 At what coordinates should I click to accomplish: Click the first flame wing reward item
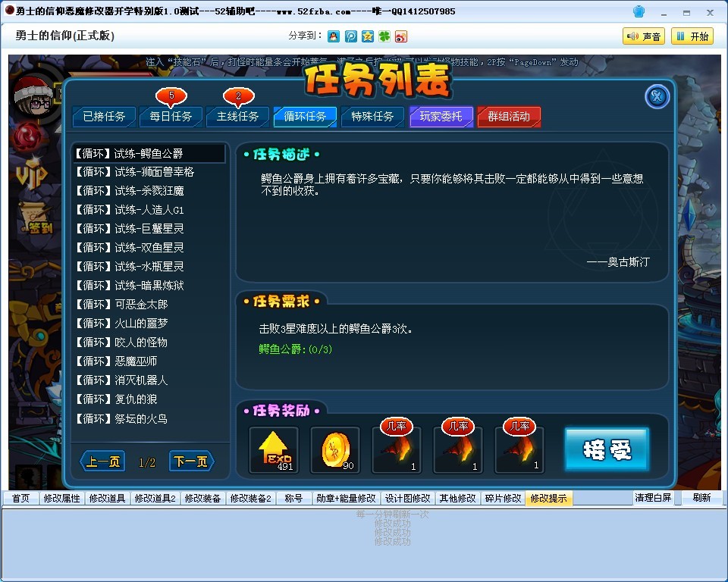tap(397, 450)
